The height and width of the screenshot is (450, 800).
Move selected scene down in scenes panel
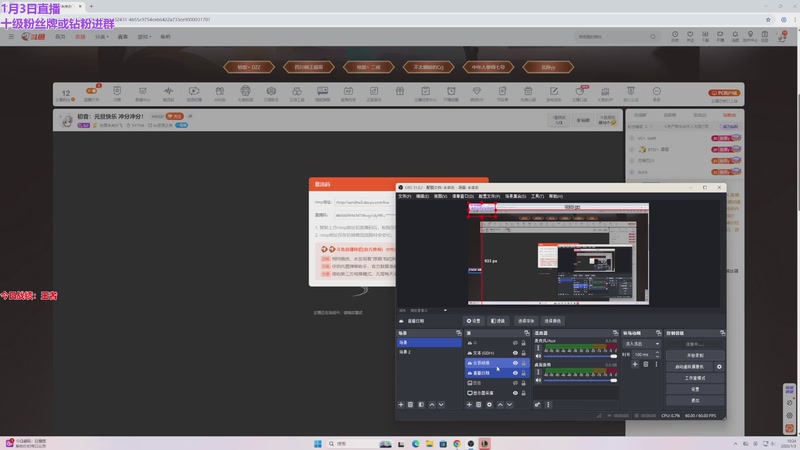pyautogui.click(x=441, y=405)
